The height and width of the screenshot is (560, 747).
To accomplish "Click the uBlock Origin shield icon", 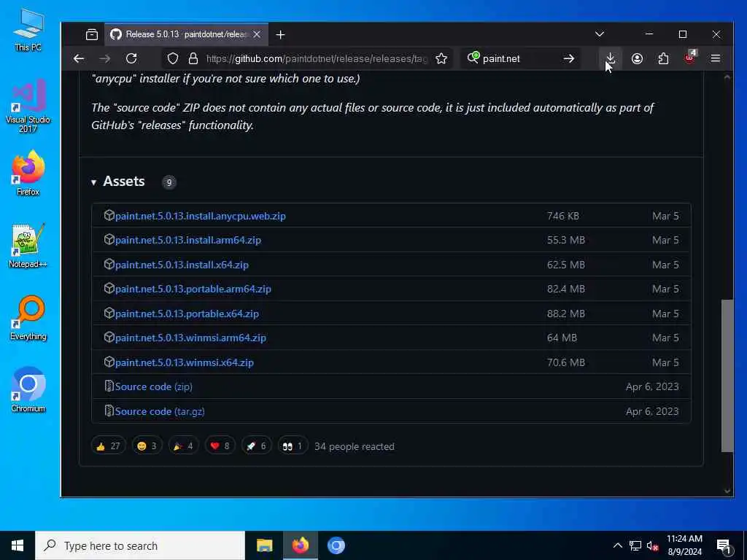I will 689,58.
